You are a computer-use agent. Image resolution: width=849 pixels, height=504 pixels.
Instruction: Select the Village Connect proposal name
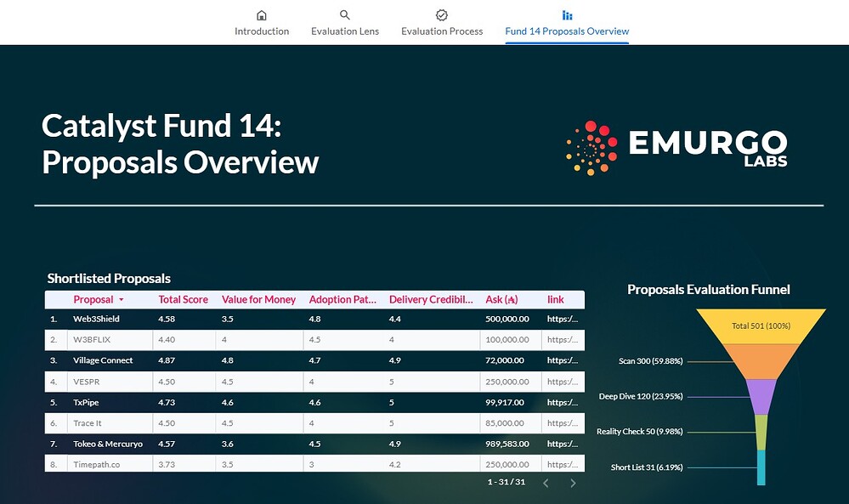pos(103,360)
